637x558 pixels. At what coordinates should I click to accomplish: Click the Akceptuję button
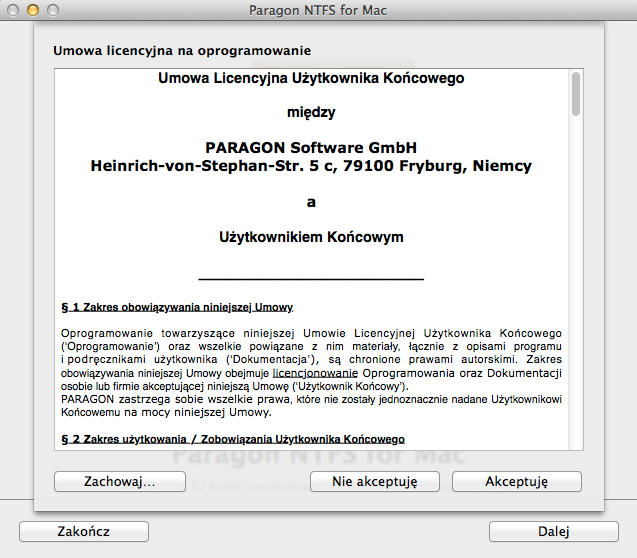point(517,482)
